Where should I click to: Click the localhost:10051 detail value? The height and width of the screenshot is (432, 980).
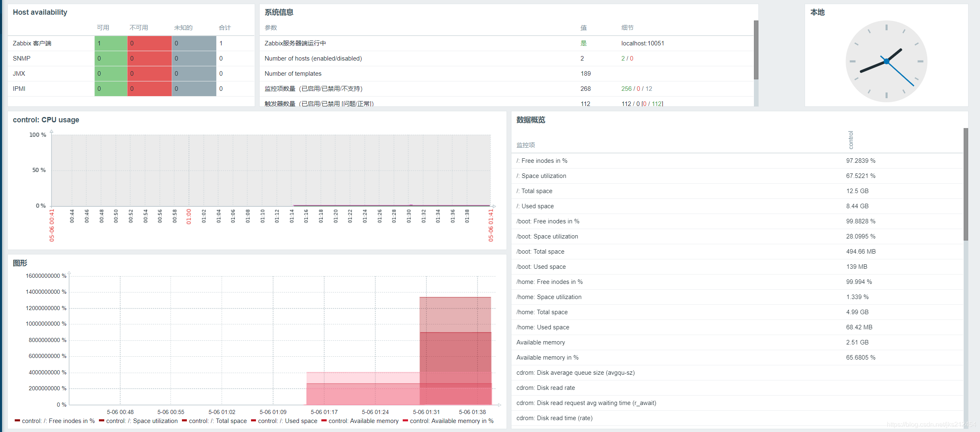click(643, 43)
